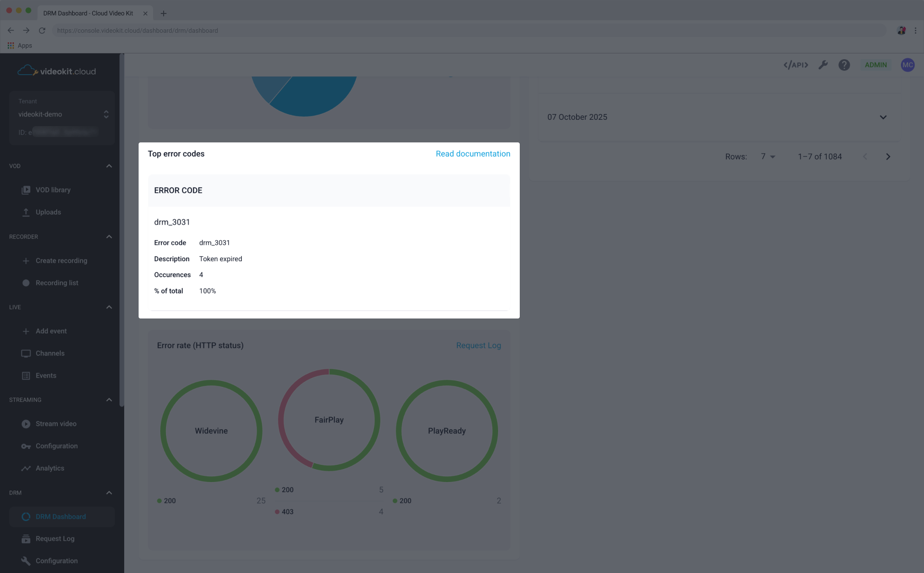
Task: Go to next page of results
Action: [888, 156]
